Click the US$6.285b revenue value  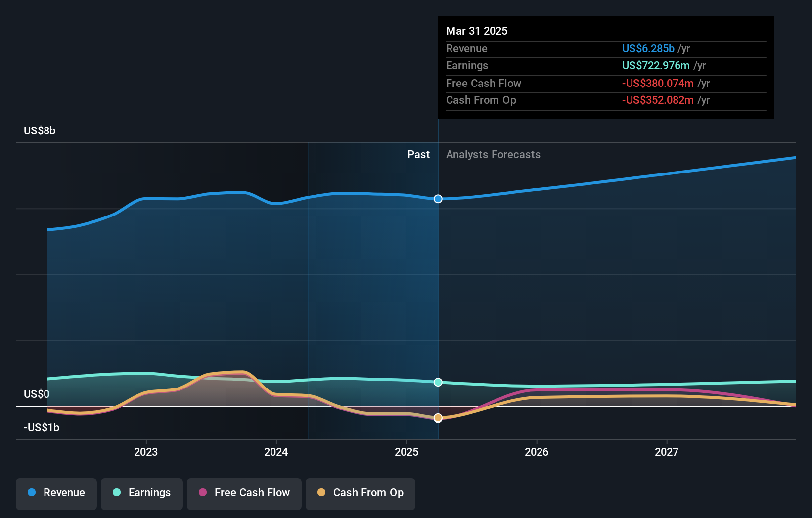pyautogui.click(x=648, y=48)
